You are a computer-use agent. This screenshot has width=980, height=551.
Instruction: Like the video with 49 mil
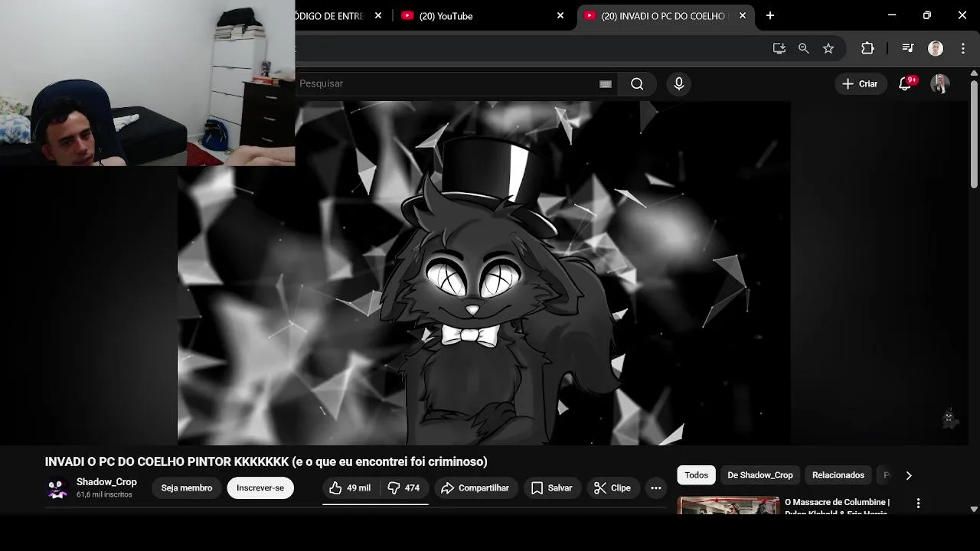(350, 488)
